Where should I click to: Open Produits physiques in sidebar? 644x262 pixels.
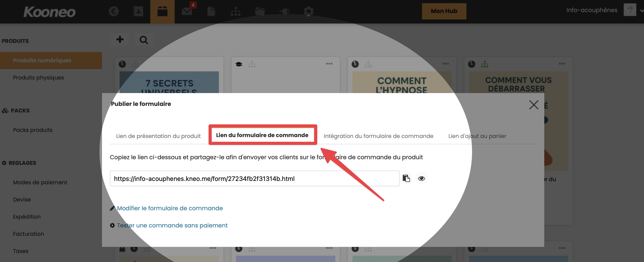(x=39, y=77)
